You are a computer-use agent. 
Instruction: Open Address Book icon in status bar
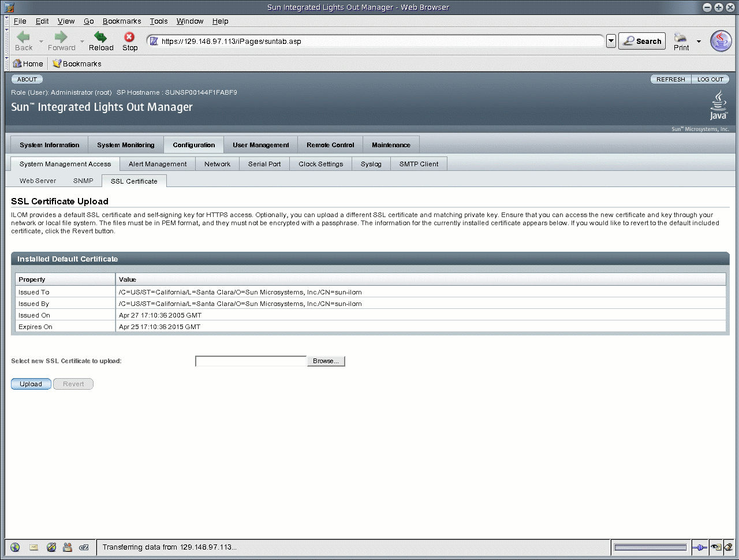tap(68, 547)
